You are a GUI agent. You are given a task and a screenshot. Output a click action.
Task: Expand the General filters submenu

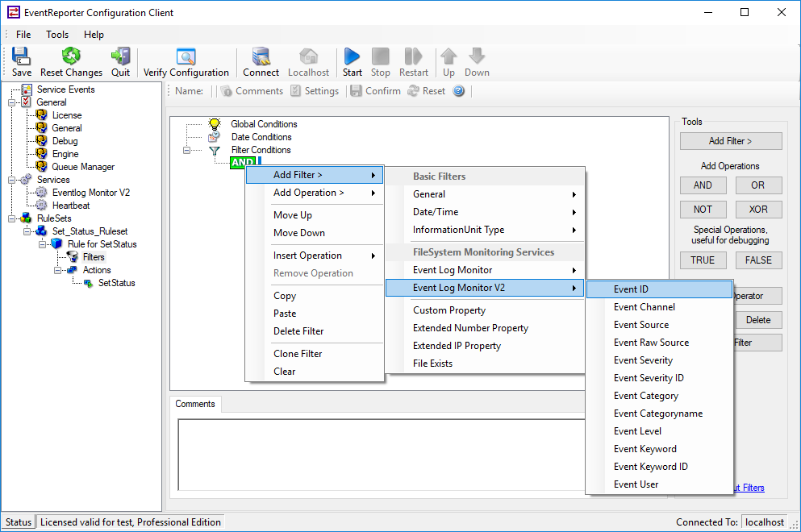[484, 194]
